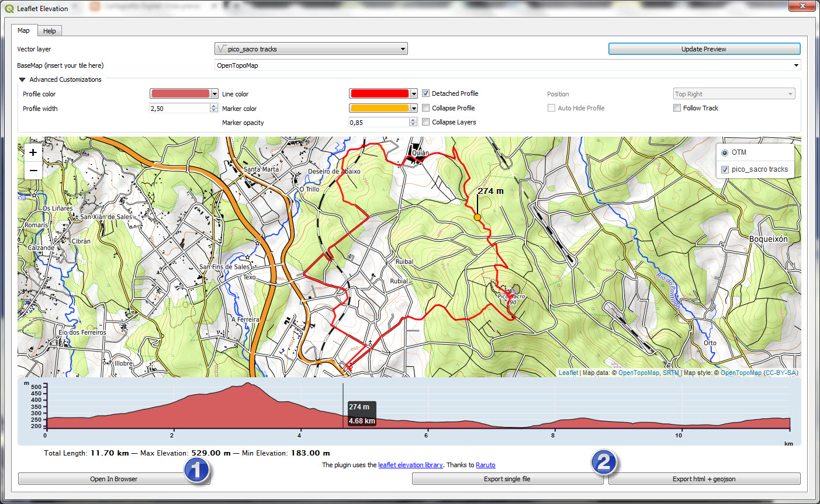Click the Update Preview button
The width and height of the screenshot is (820, 504).
point(704,49)
